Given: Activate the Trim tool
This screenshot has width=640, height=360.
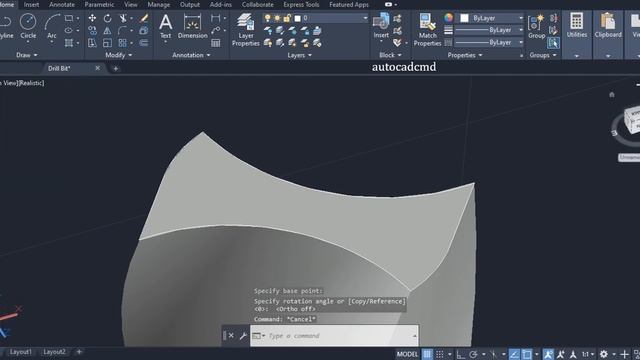Looking at the screenshot, I should (122, 18).
